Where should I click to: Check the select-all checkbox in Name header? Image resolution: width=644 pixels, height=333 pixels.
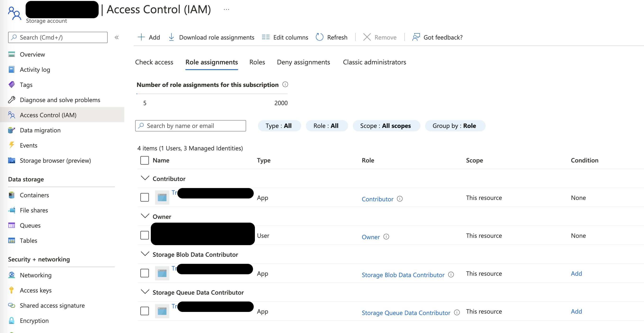coord(144,160)
